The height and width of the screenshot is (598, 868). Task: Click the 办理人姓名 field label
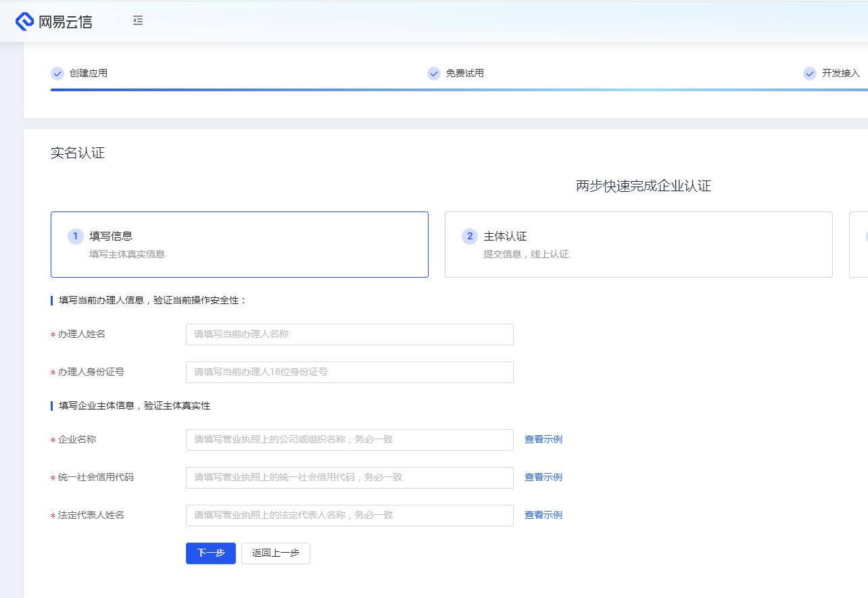point(82,334)
